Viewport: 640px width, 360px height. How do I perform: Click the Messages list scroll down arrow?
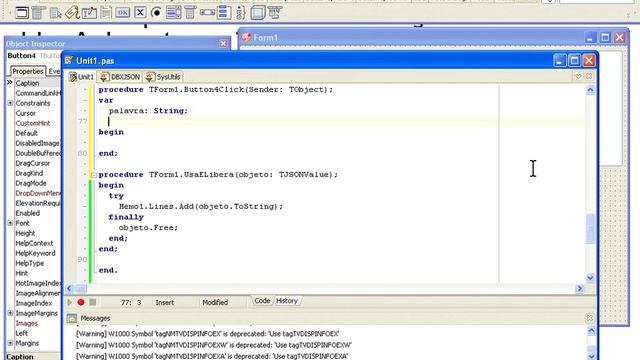[591, 356]
